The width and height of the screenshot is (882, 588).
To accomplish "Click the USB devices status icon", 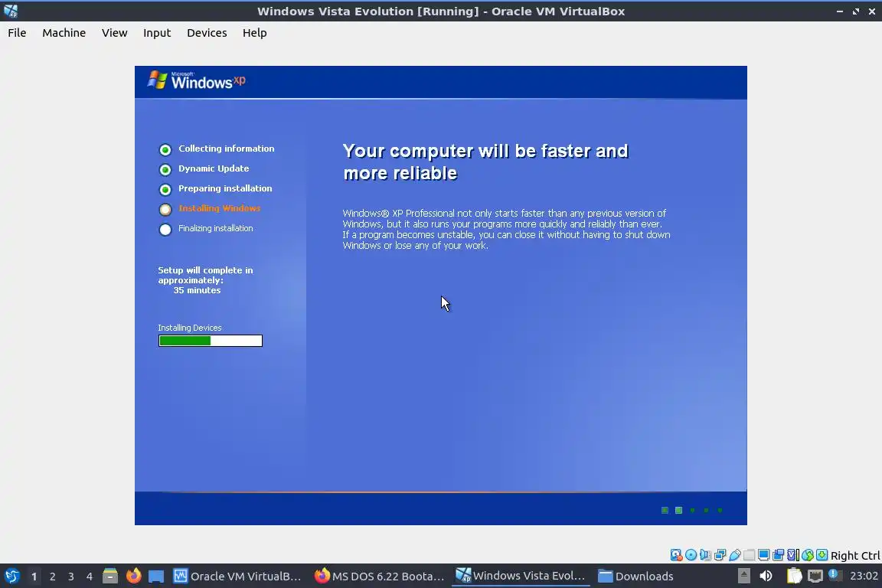I will tap(735, 555).
